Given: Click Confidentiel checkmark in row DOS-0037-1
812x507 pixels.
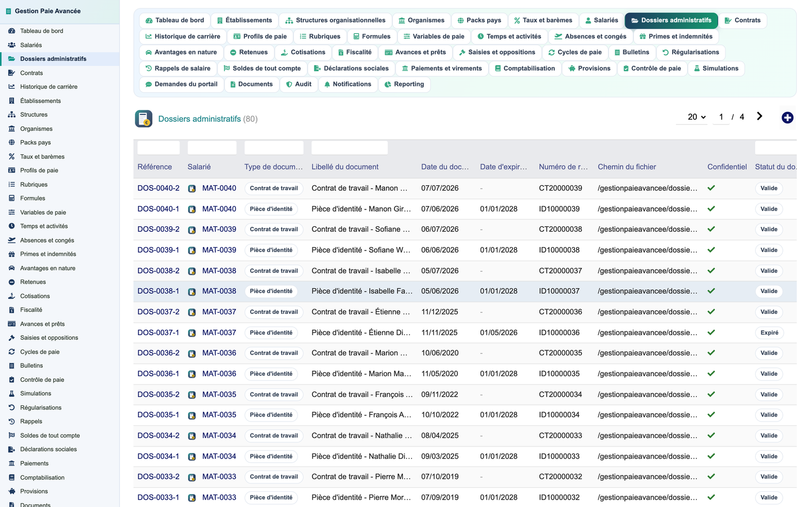Looking at the screenshot, I should click(711, 332).
